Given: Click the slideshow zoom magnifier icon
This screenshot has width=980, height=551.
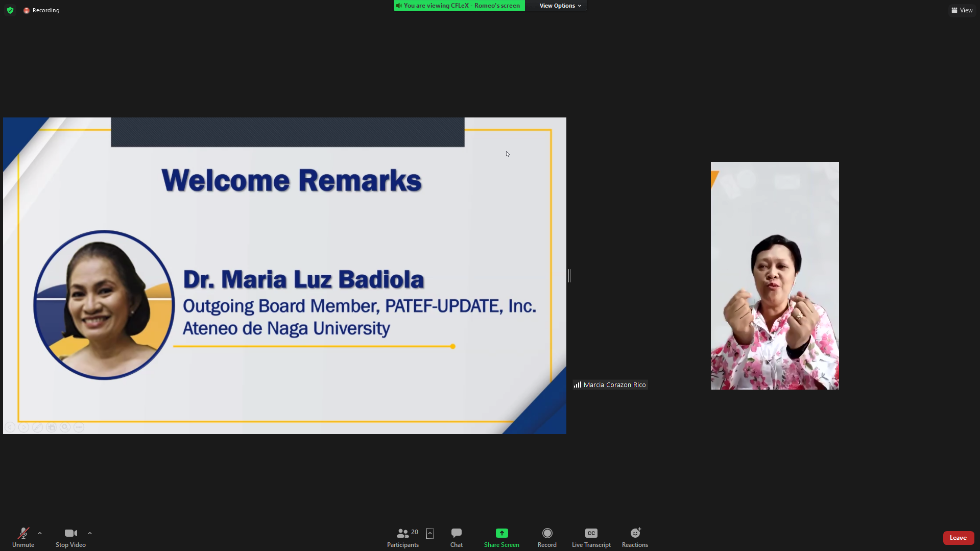Looking at the screenshot, I should tap(65, 427).
